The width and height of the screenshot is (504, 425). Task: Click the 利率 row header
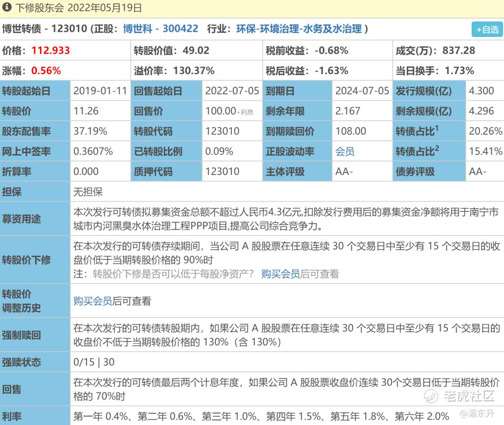(35, 416)
